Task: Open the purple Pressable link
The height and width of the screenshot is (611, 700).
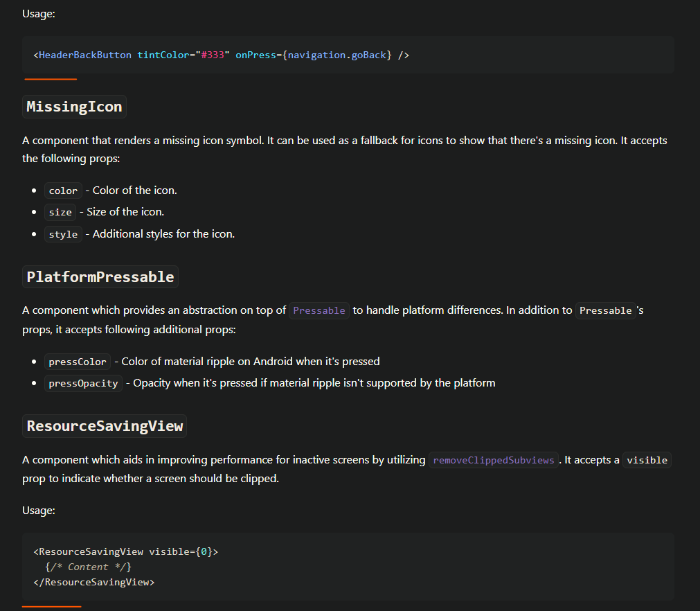Action: [319, 310]
